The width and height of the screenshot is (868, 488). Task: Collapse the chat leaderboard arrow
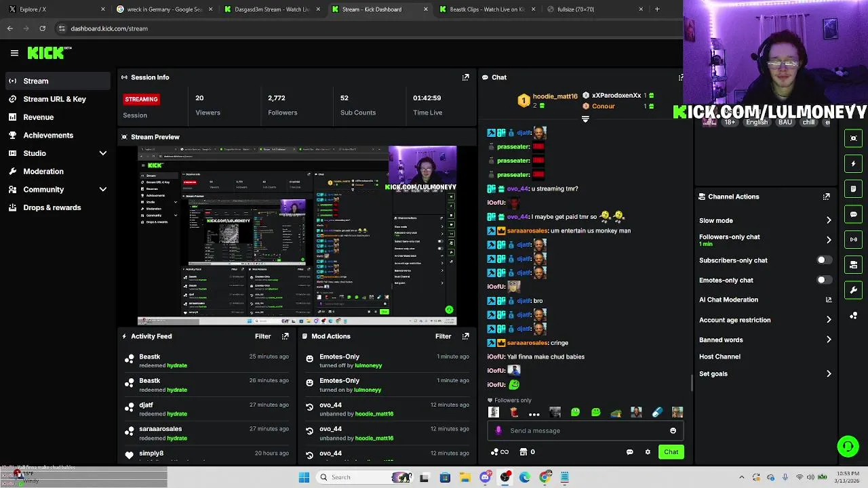(x=585, y=119)
